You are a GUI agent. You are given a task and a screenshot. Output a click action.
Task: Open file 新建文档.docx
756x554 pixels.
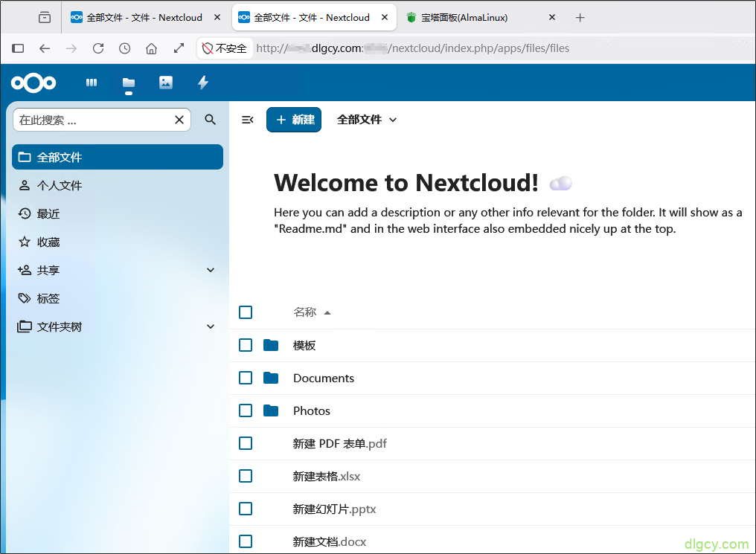tap(330, 542)
